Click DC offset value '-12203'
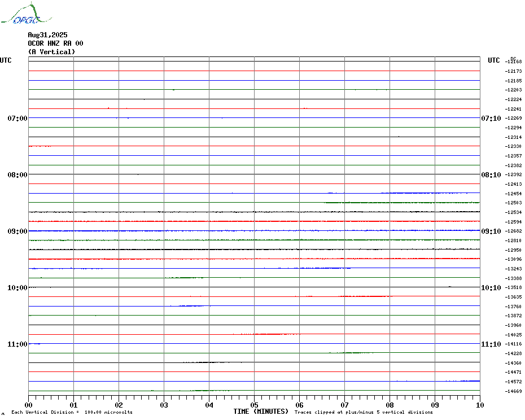Viewport: 525px width, 420px height. pyautogui.click(x=513, y=90)
